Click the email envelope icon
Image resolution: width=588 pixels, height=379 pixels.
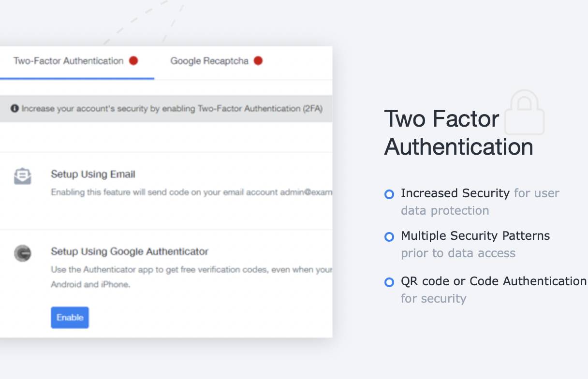point(23,176)
